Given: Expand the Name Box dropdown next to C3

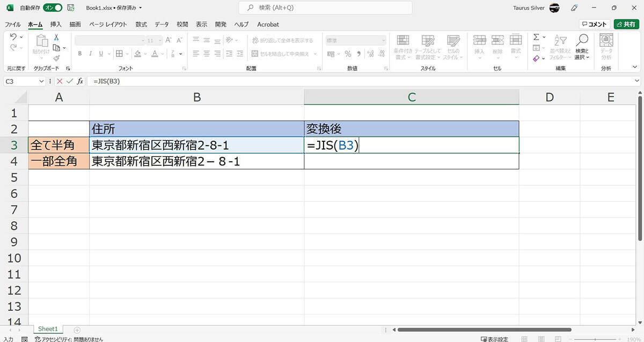Looking at the screenshot, I should click(42, 81).
